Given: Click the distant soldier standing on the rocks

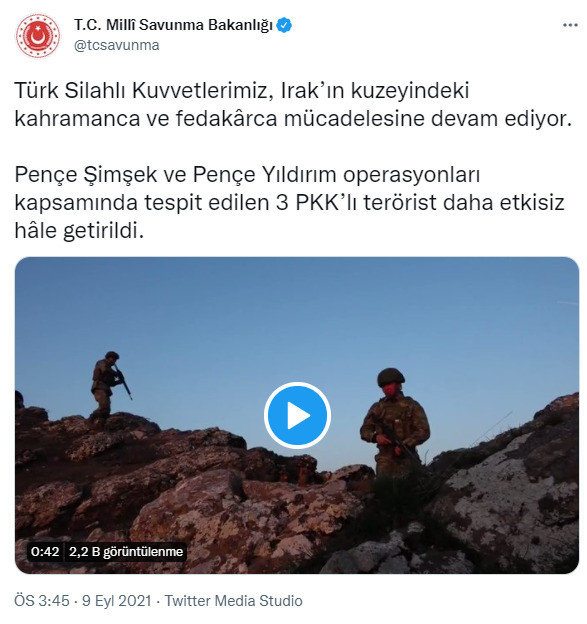Looking at the screenshot, I should 107,385.
